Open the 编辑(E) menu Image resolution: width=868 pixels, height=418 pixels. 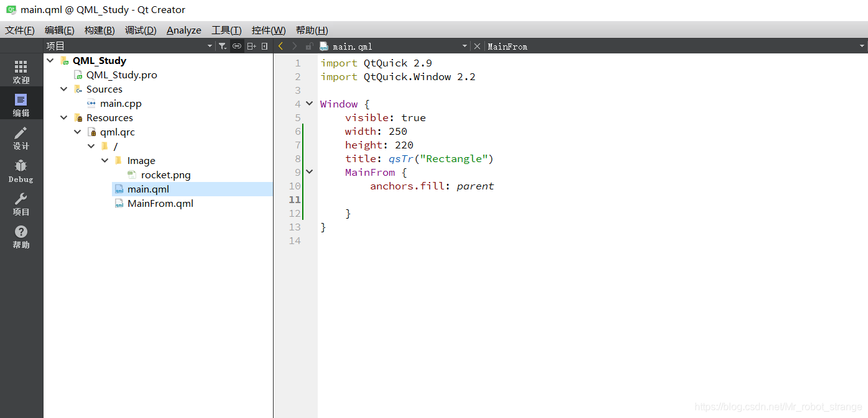[60, 30]
